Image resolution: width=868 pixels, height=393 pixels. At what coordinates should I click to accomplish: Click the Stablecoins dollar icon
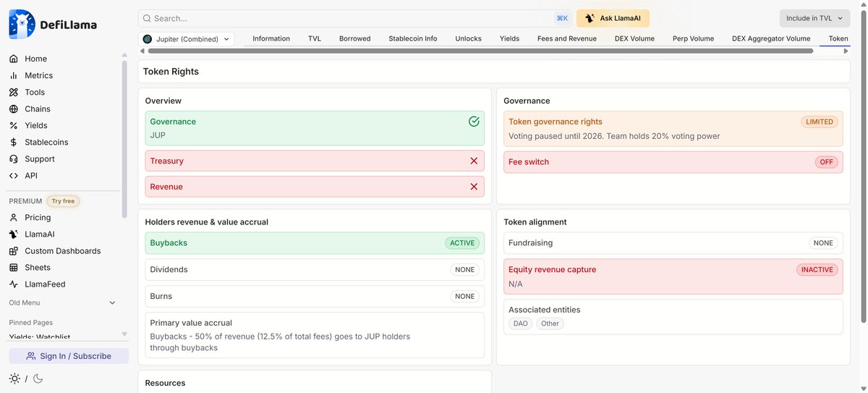14,142
